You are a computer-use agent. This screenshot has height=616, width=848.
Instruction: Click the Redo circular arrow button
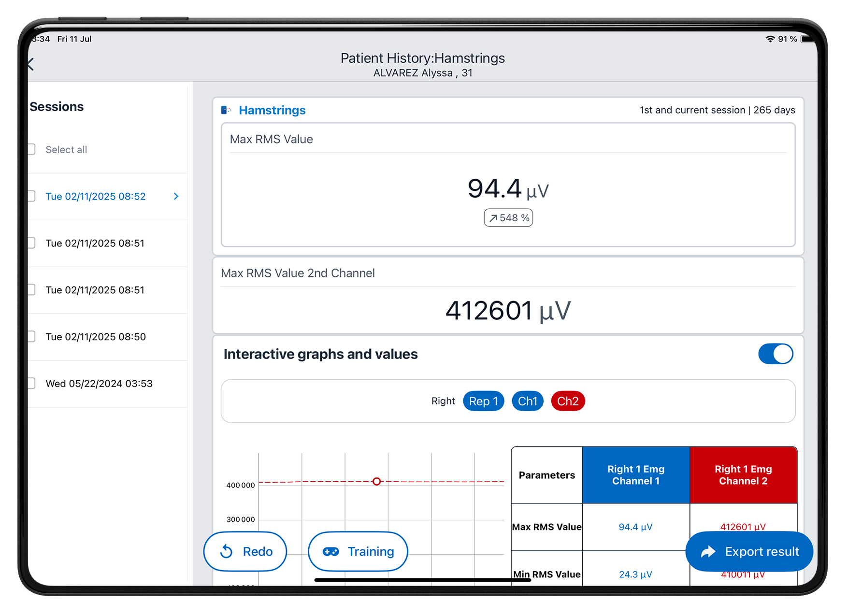[245, 551]
